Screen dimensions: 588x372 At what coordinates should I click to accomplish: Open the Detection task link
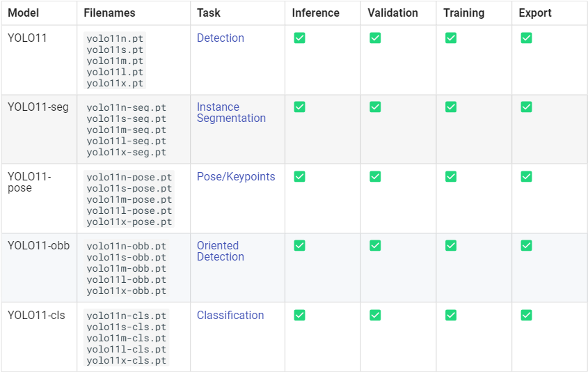[221, 38]
